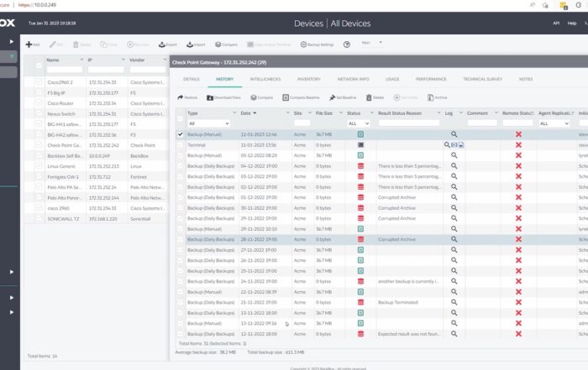Click Delete in the History toolbar

(x=375, y=97)
